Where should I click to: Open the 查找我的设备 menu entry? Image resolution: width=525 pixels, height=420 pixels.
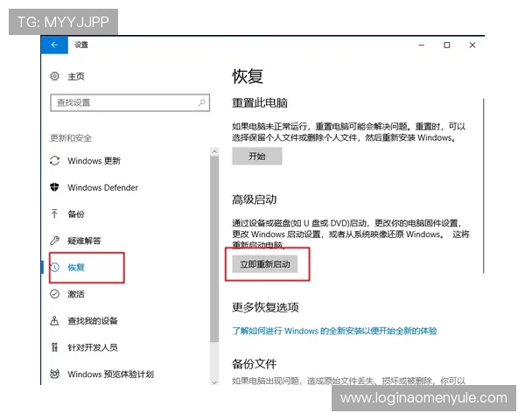[x=93, y=321]
